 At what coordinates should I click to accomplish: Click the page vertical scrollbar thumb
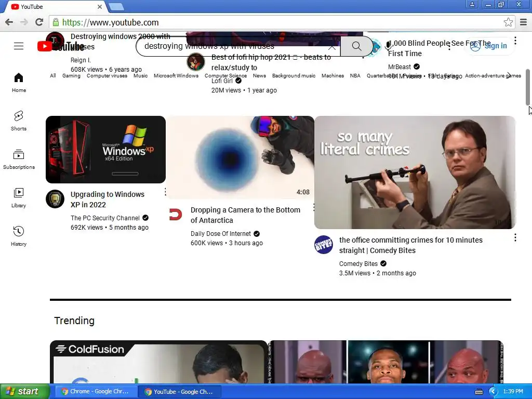click(528, 87)
